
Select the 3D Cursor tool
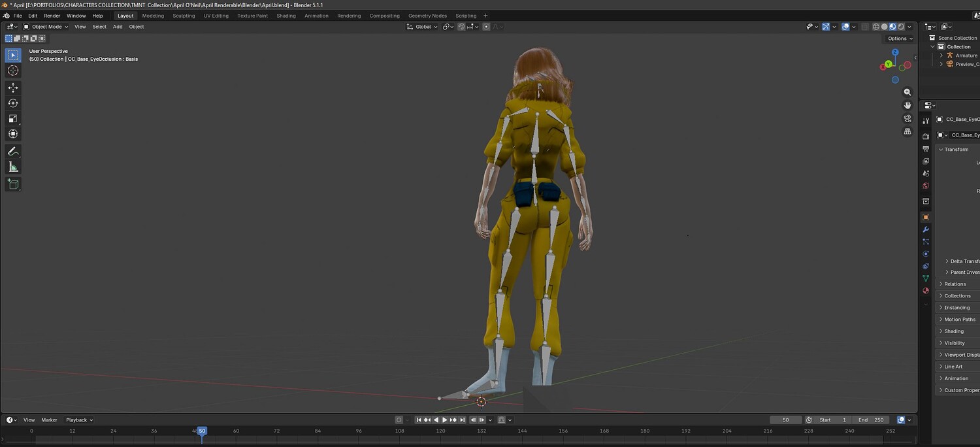point(13,71)
